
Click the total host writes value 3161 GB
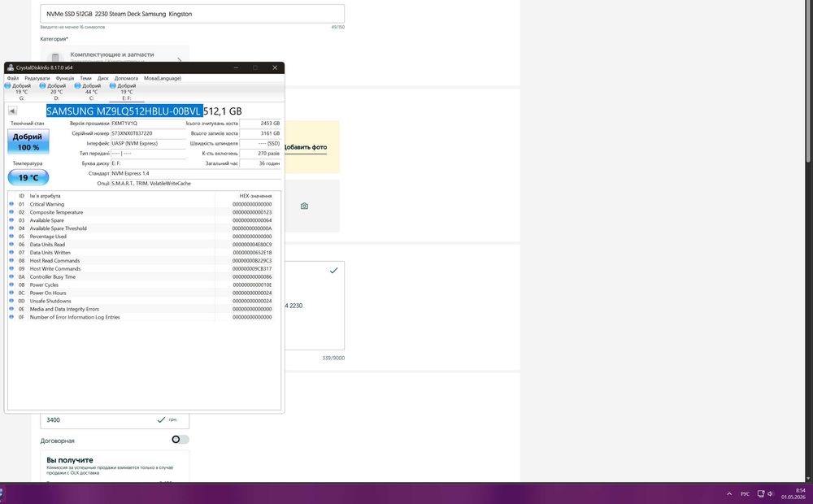(x=260, y=133)
